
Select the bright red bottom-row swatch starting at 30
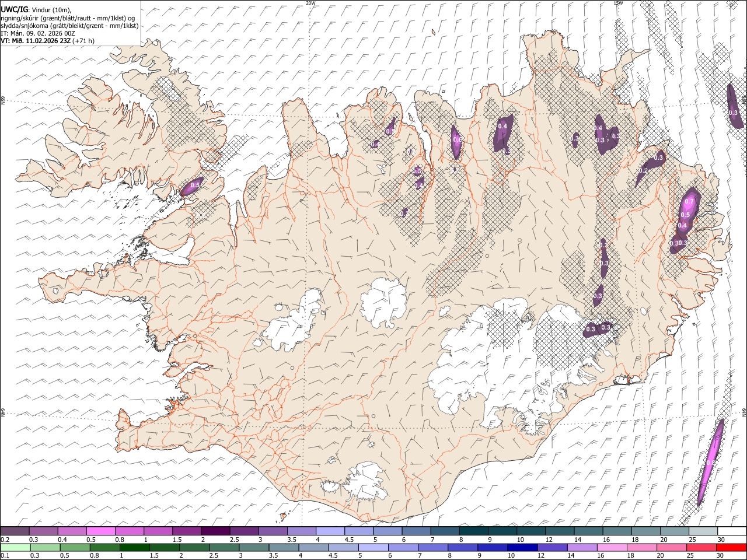731,547
